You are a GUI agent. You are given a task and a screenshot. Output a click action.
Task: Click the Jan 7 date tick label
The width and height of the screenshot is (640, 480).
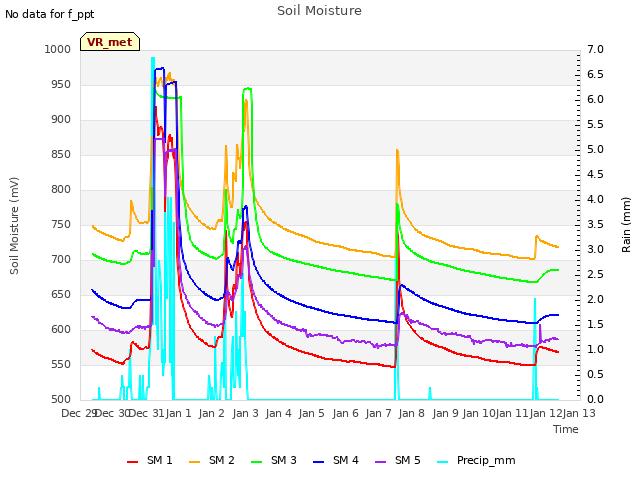[379, 413]
